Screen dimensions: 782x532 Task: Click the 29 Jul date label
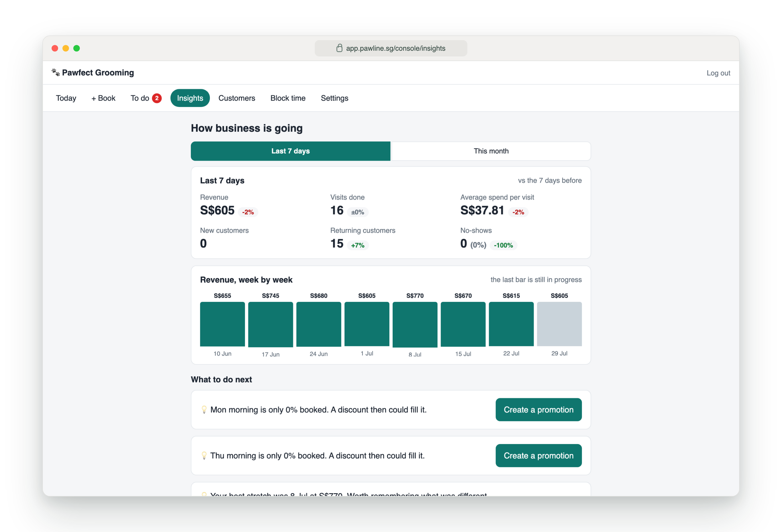pos(559,353)
